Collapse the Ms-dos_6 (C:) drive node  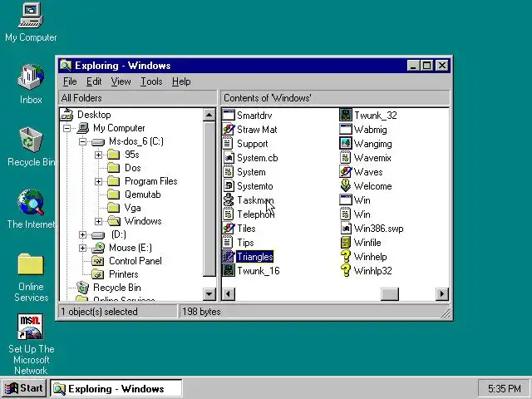82,141
